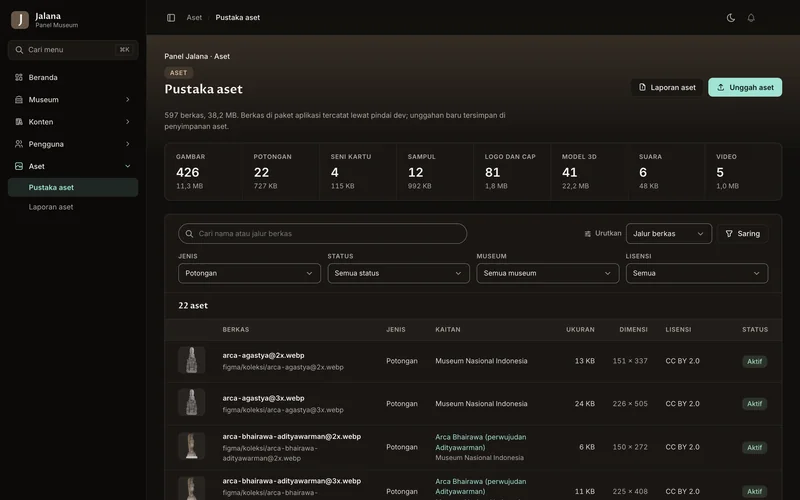800x500 pixels.
Task: Open the Jalur berkas sort dropdown
Action: pos(668,234)
